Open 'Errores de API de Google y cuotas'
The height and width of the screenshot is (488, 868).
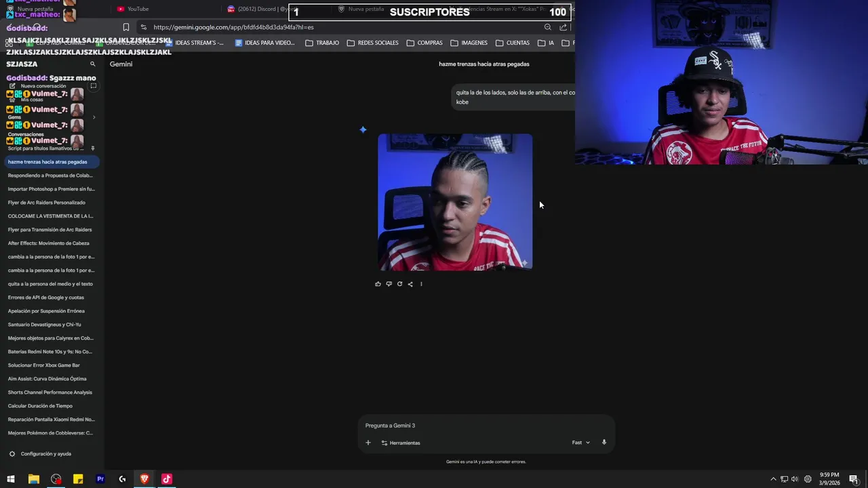click(46, 298)
